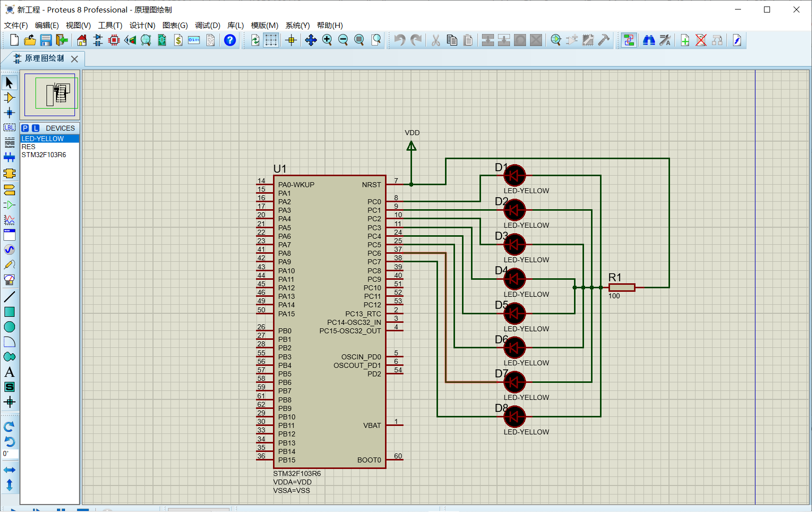Viewport: 812px width, 512px height.
Task: Click the L library manager button
Action: [x=35, y=128]
